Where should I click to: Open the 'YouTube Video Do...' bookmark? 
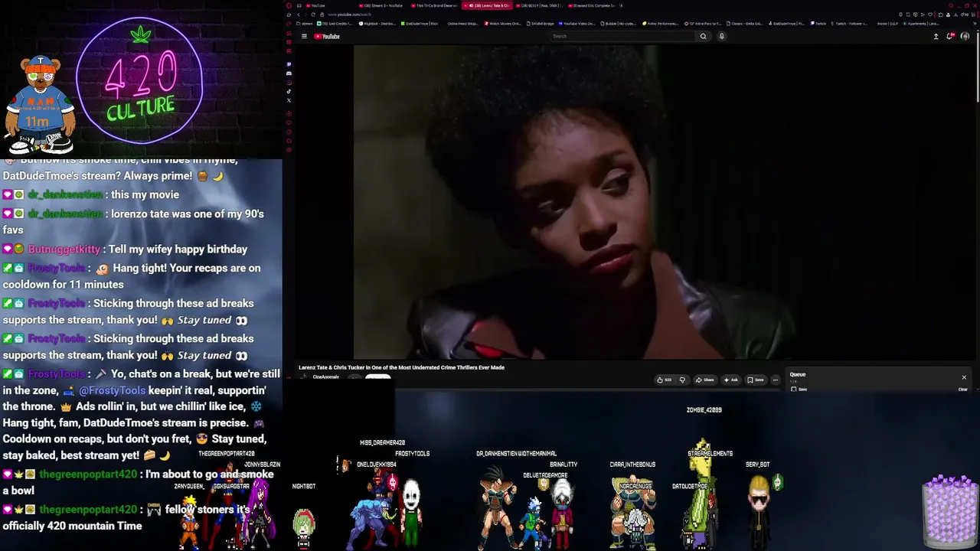click(x=577, y=24)
